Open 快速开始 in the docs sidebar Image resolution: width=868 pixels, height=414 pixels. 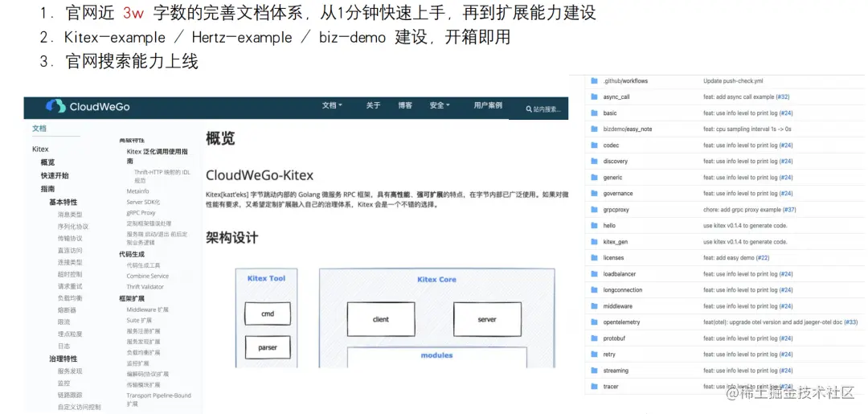(55, 175)
